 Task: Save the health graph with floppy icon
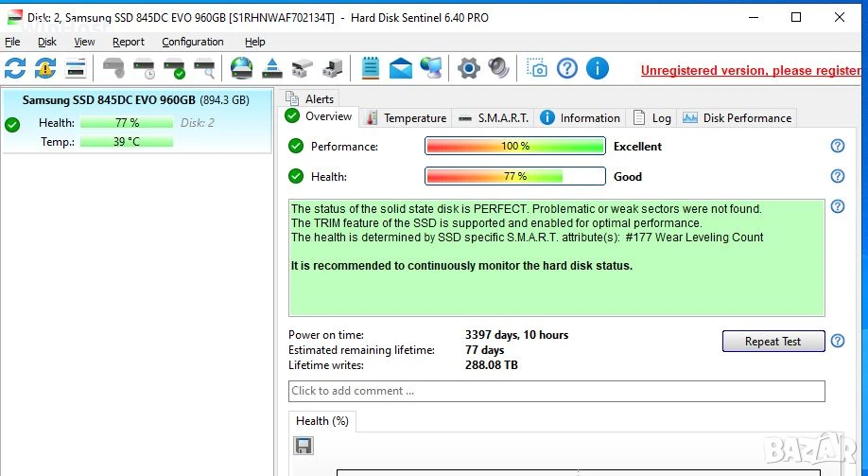(304, 446)
